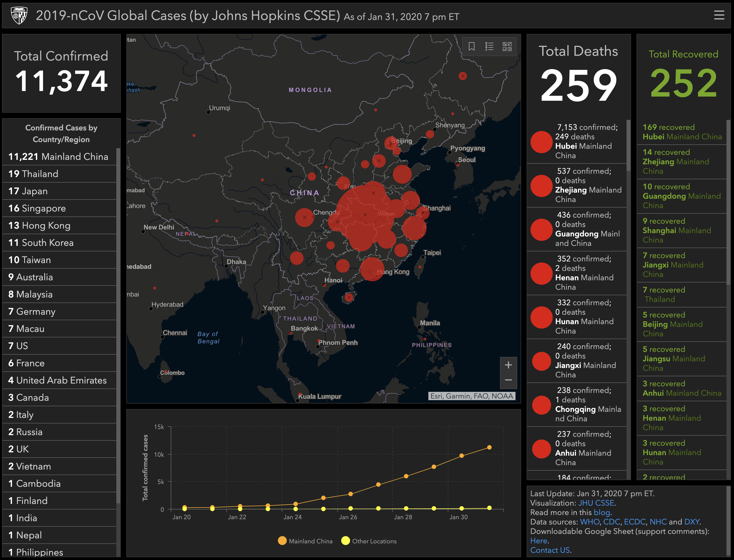Click the red dot at Seoul
Viewport: 734px width, 560px height.
(x=458, y=165)
